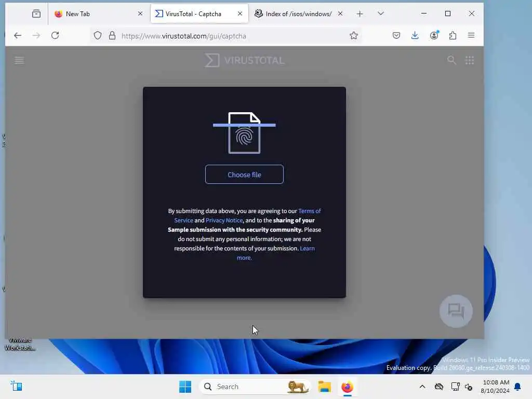Open clock showing 10:08 AM
The image size is (532, 399).
[495, 387]
